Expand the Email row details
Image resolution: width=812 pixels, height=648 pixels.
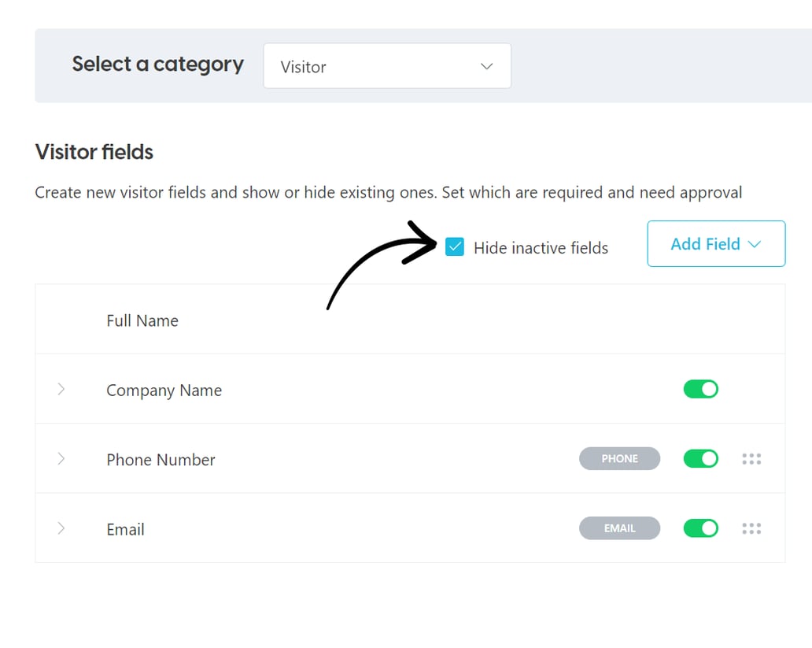tap(61, 528)
